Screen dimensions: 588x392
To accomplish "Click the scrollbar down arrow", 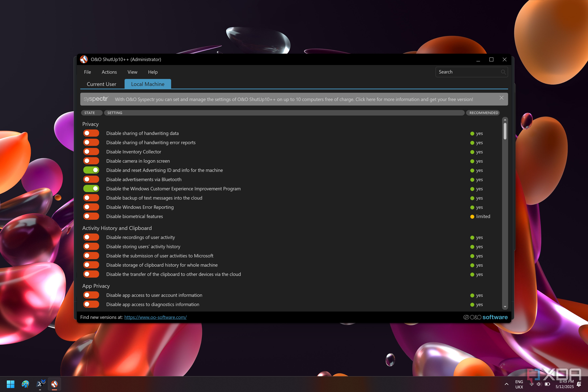I will point(505,306).
